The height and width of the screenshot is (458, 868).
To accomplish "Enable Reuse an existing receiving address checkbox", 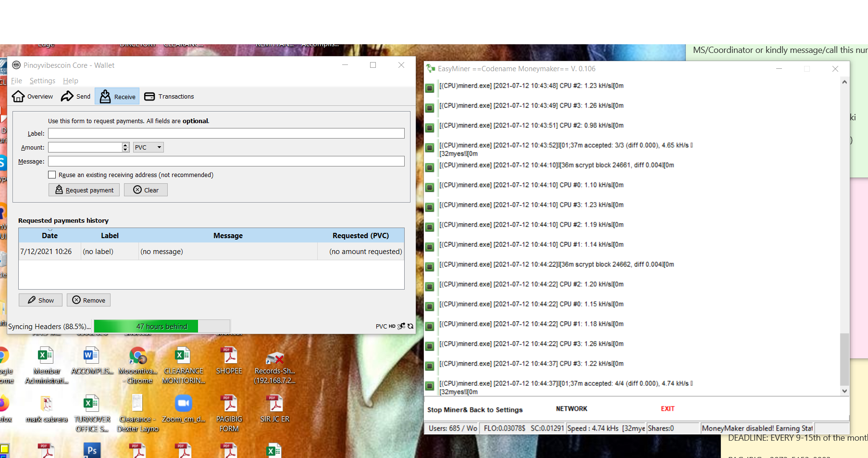I will pyautogui.click(x=52, y=175).
